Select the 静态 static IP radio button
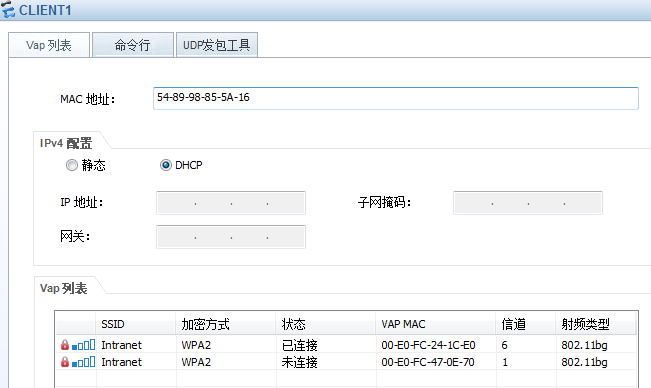The height and width of the screenshot is (388, 651). coord(72,165)
